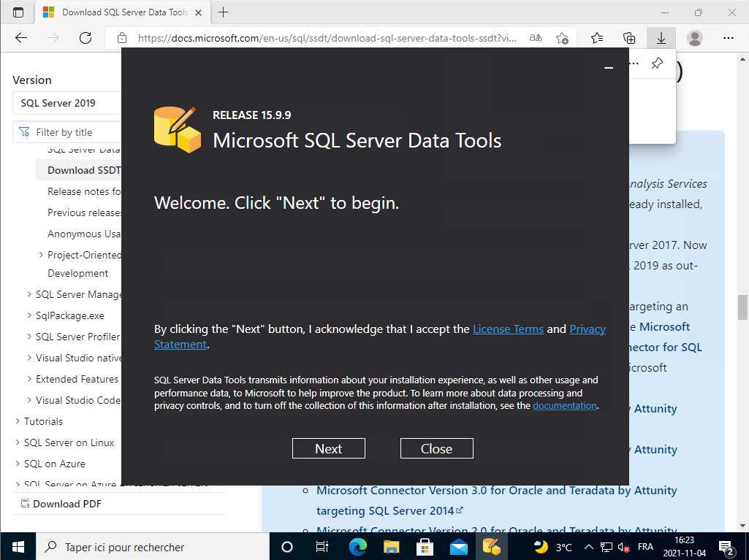Expand Extended Features node
Screen dimensions: 749x560
[x=30, y=379]
